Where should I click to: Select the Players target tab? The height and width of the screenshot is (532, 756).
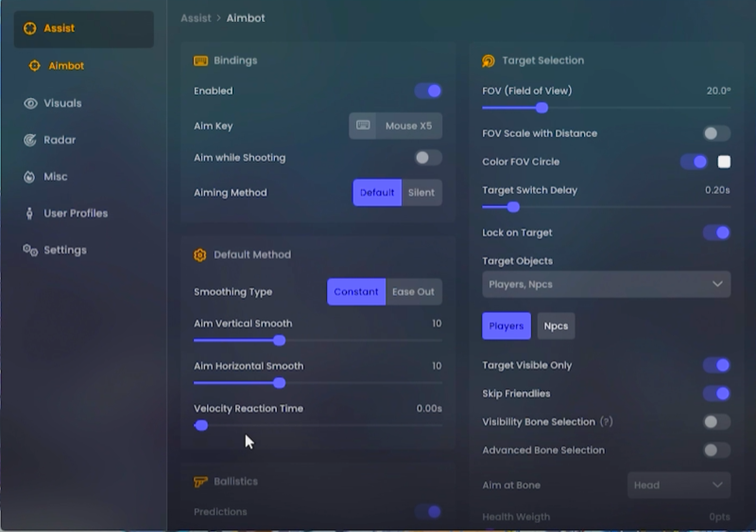(507, 326)
